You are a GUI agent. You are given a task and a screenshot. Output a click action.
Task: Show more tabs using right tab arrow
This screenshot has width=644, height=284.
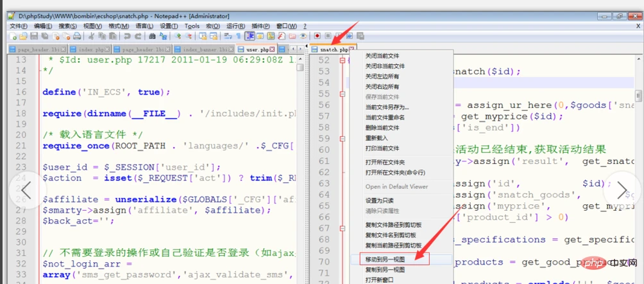pos(301,49)
